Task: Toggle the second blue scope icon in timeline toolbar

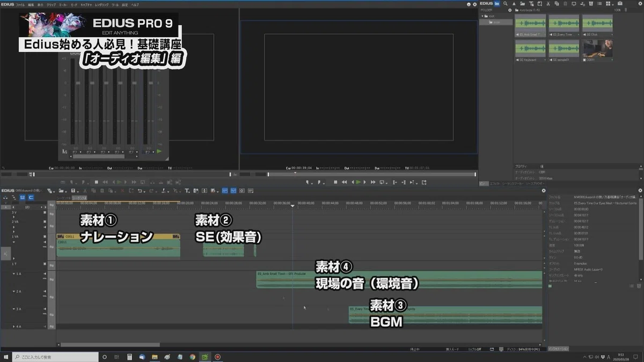Action: [233, 190]
